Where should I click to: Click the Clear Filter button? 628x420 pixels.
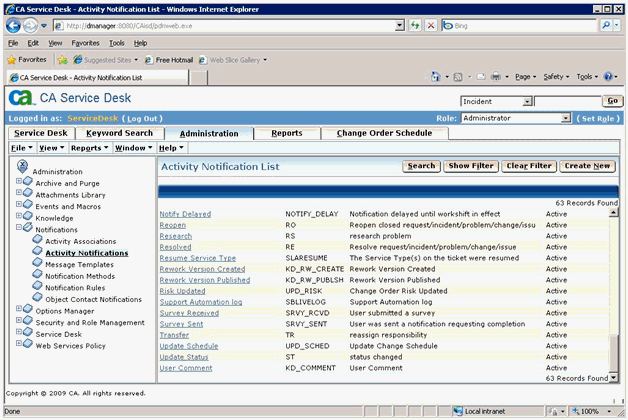click(x=529, y=166)
